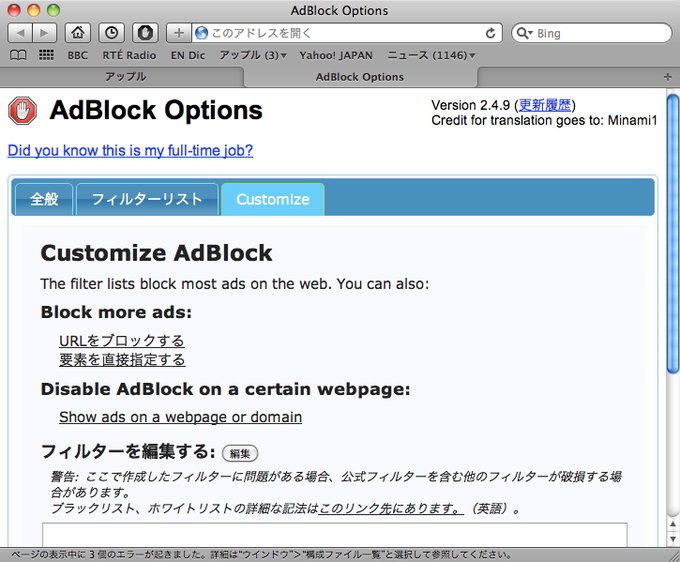Select the AdBlock Options browser tab
The image size is (680, 562).
click(x=360, y=77)
